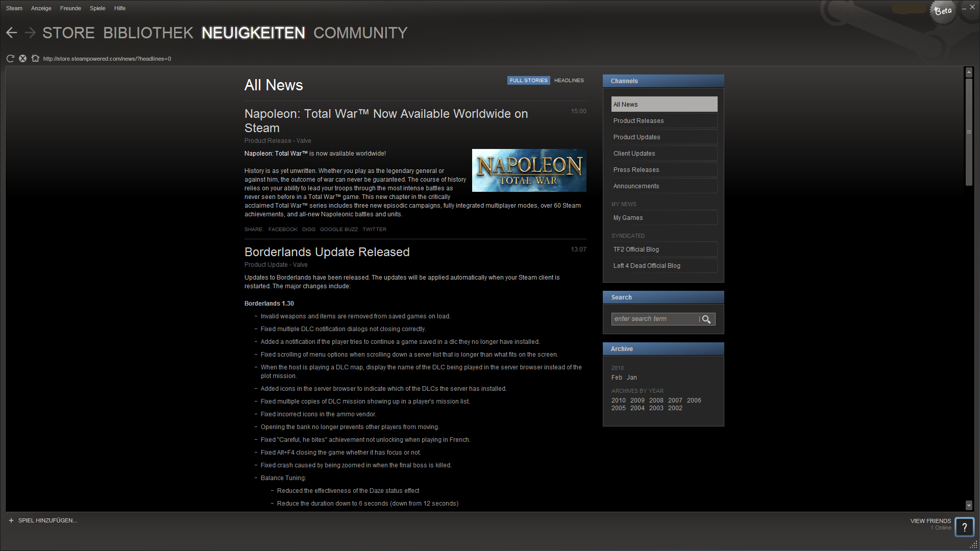Click the search magnifier icon

point(706,319)
